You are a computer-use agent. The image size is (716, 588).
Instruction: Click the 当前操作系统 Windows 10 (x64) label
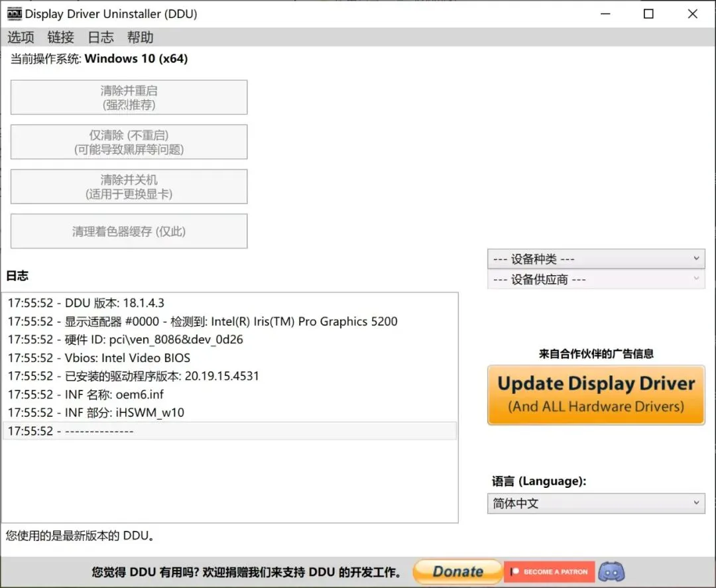click(99, 59)
